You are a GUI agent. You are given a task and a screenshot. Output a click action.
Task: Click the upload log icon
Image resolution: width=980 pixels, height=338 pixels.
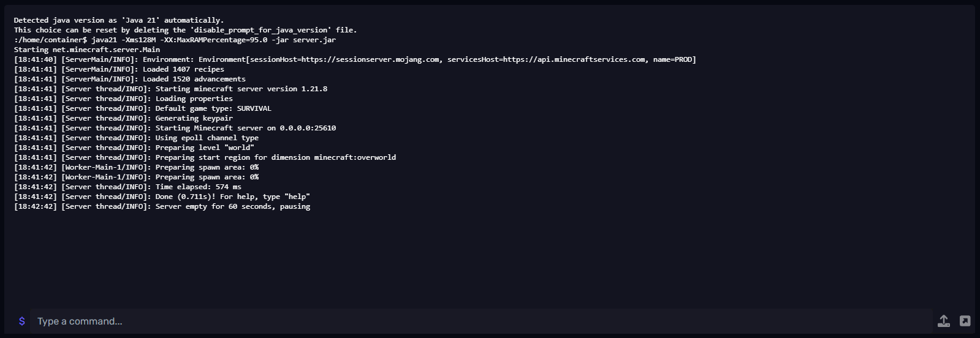[944, 321]
